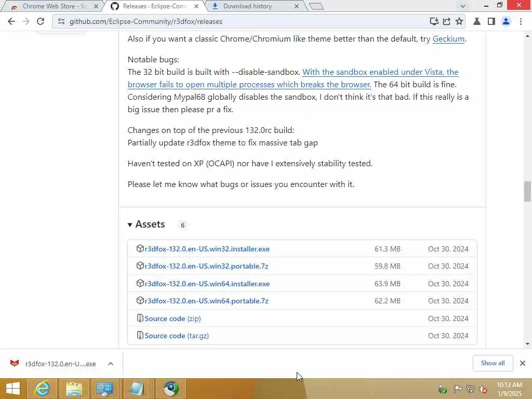Viewport: 532px width, 399px height.
Task: Open File Explorer from taskbar
Action: pos(74,389)
